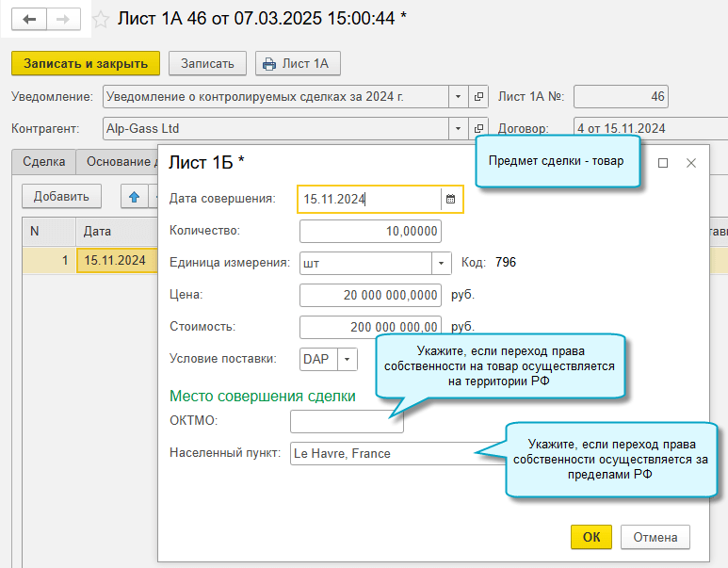Maximize the Лист 1Б dialog
The image size is (728, 568).
pyautogui.click(x=663, y=163)
